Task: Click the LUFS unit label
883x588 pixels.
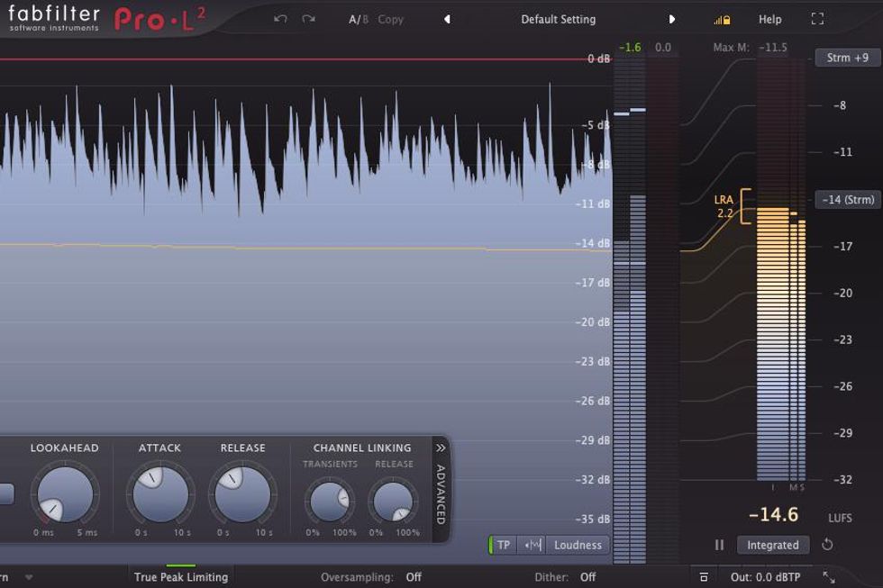Action: coord(840,518)
